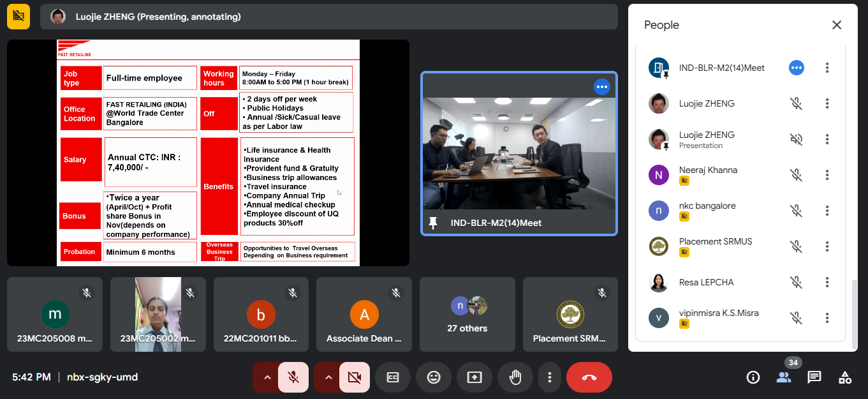Open more actions for nkc bangalore

(827, 211)
